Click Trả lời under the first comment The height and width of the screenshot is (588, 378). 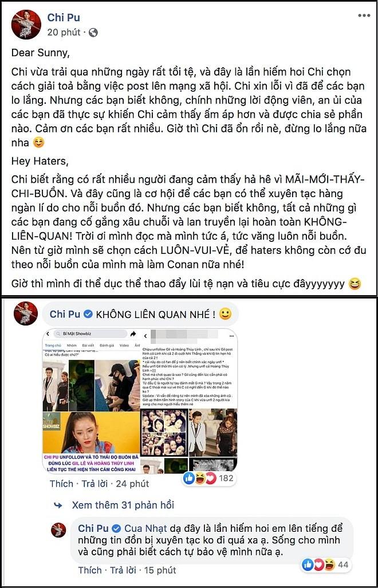(94, 484)
